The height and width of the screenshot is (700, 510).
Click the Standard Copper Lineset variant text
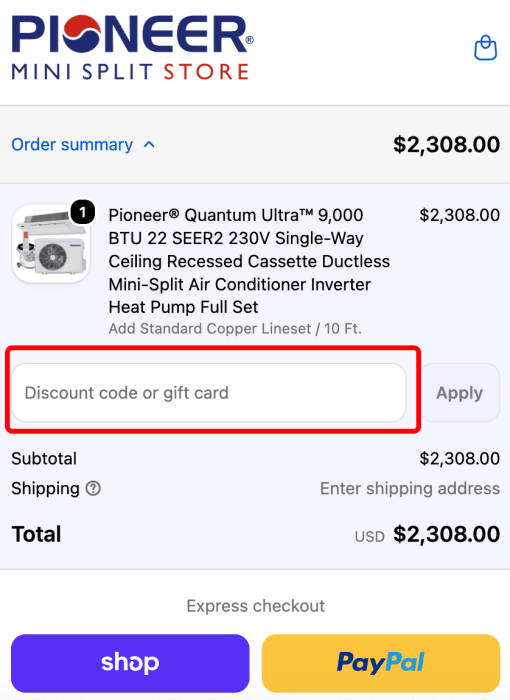coord(235,329)
